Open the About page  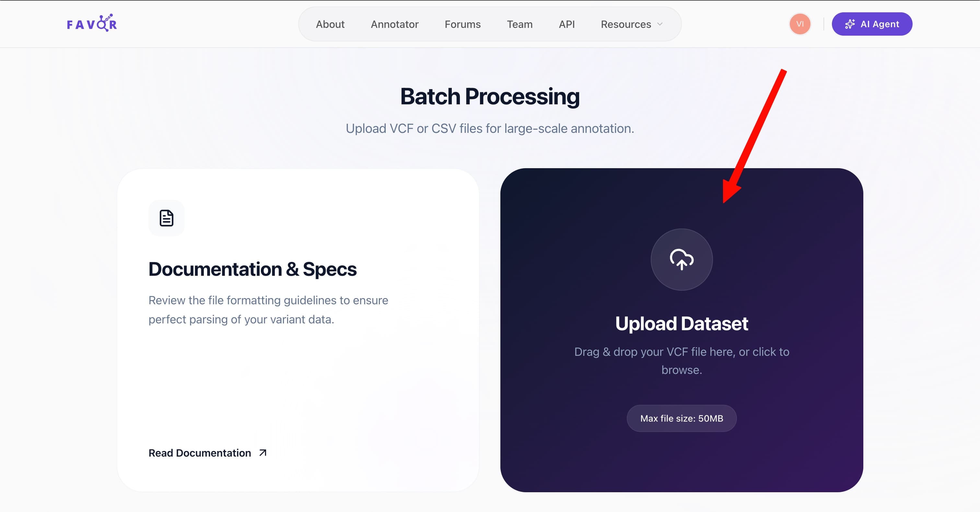coord(330,24)
